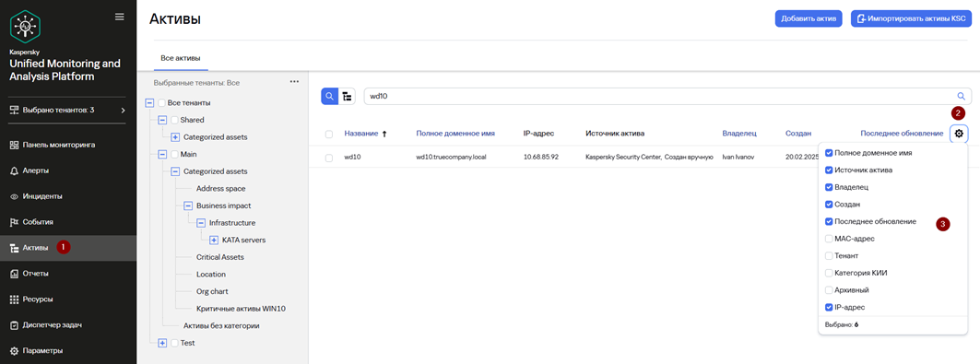Image resolution: width=980 pixels, height=364 pixels.
Task: Sort by Полное доменное имя column header
Action: click(455, 133)
